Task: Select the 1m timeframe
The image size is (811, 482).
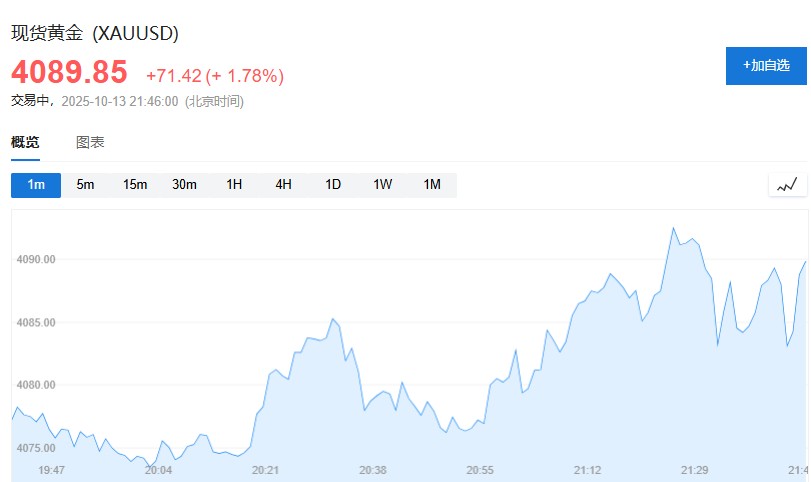Action: (x=36, y=184)
